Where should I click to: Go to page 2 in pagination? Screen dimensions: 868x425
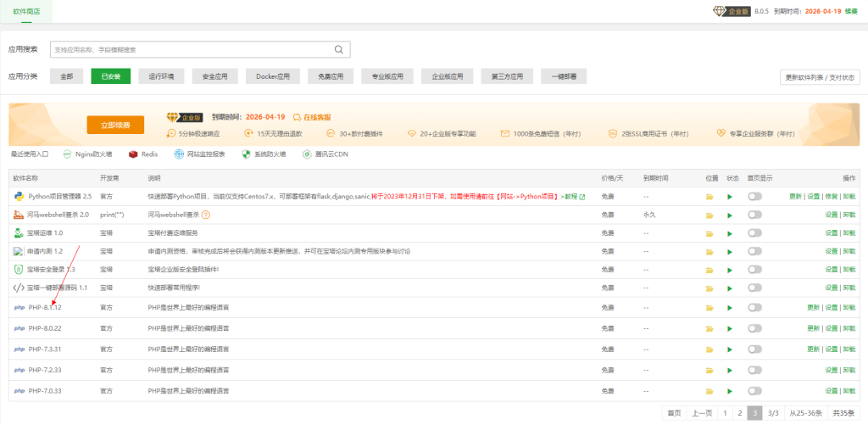(739, 413)
